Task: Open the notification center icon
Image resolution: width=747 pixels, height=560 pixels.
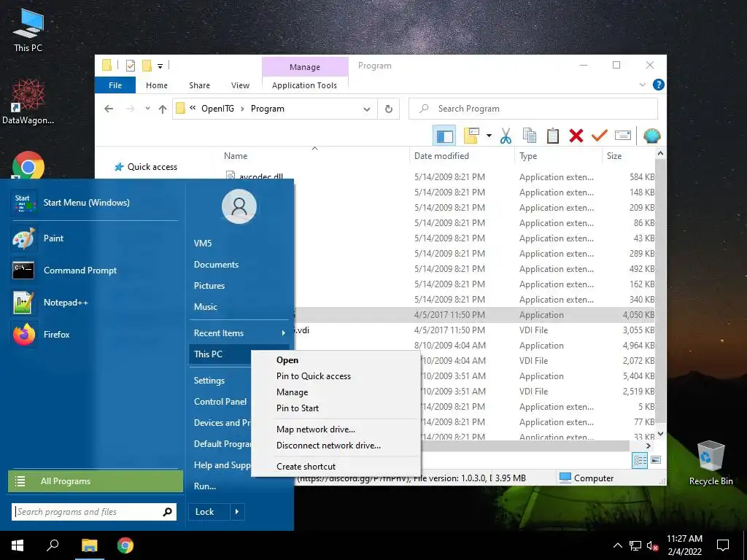Action: (x=723, y=545)
